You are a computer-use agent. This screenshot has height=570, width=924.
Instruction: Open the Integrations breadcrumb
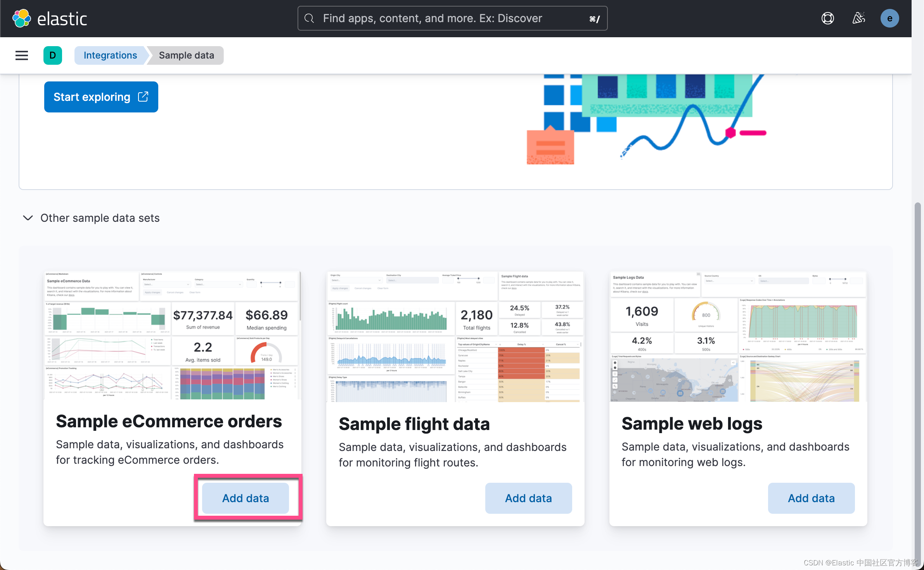coord(111,55)
